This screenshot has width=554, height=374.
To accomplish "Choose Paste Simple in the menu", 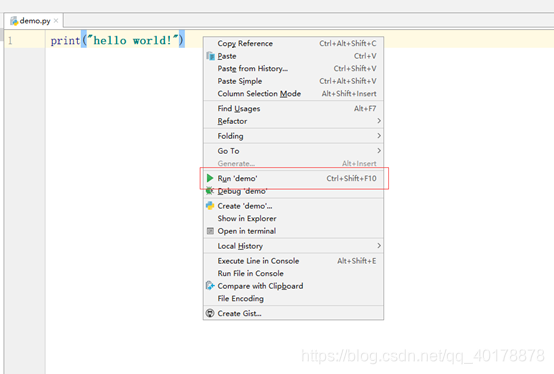I will point(293,81).
